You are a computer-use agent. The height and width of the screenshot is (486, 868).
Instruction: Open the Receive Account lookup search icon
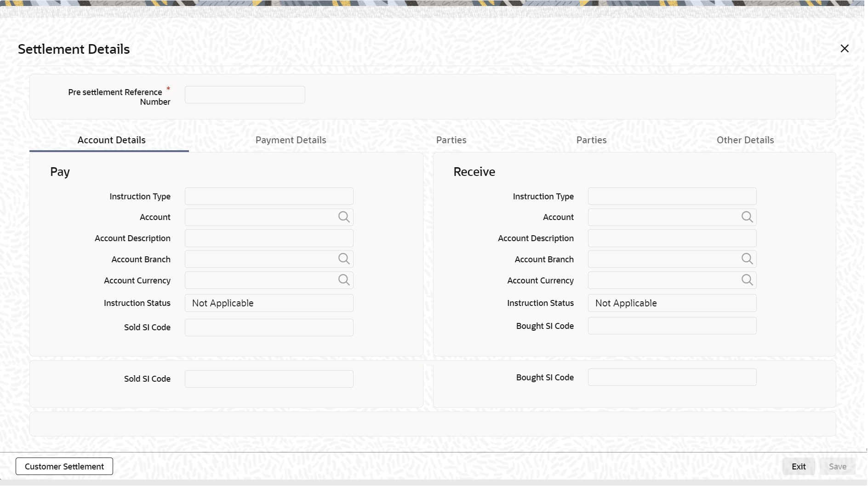(747, 217)
